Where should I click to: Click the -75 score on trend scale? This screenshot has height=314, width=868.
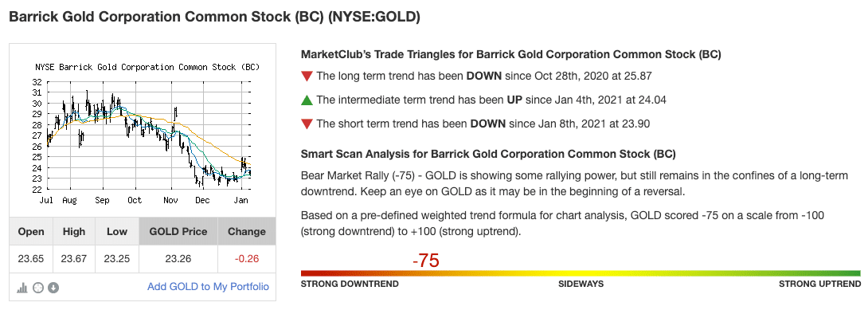pyautogui.click(x=426, y=261)
